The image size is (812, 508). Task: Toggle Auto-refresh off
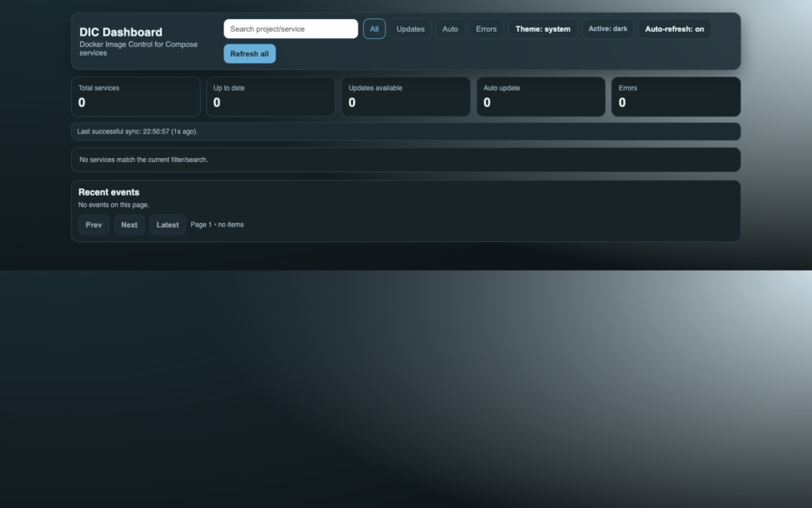[674, 29]
